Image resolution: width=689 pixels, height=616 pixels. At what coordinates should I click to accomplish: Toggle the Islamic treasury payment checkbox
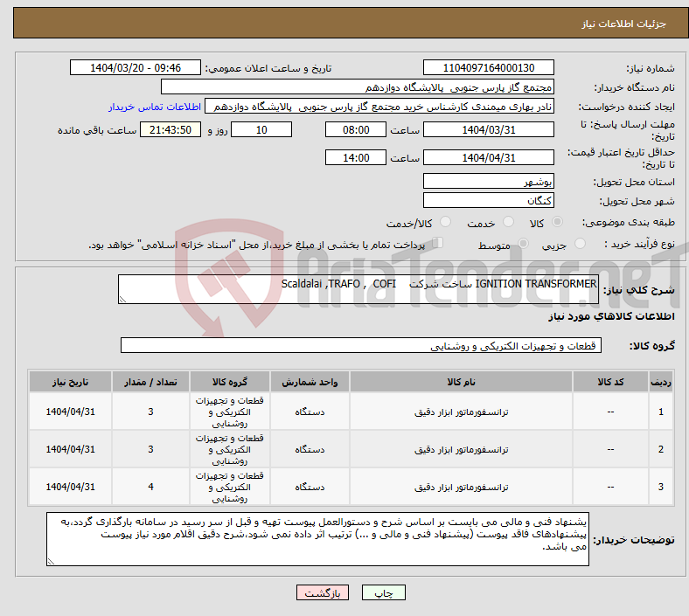(438, 243)
